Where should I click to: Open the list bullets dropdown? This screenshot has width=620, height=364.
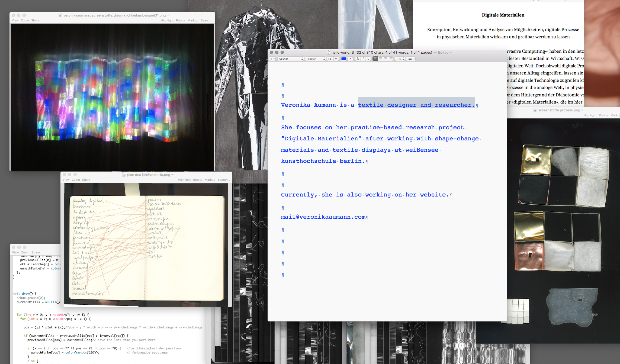[x=411, y=59]
